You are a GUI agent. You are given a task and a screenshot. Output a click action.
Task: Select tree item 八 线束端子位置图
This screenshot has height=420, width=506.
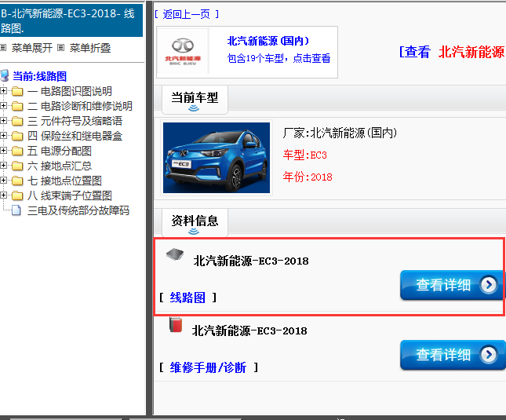pyautogui.click(x=70, y=195)
